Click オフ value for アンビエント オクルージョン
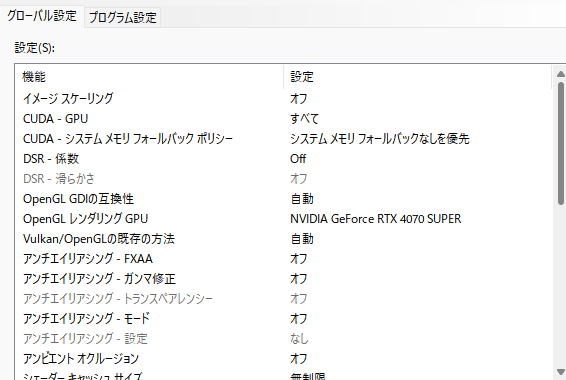 coord(299,359)
